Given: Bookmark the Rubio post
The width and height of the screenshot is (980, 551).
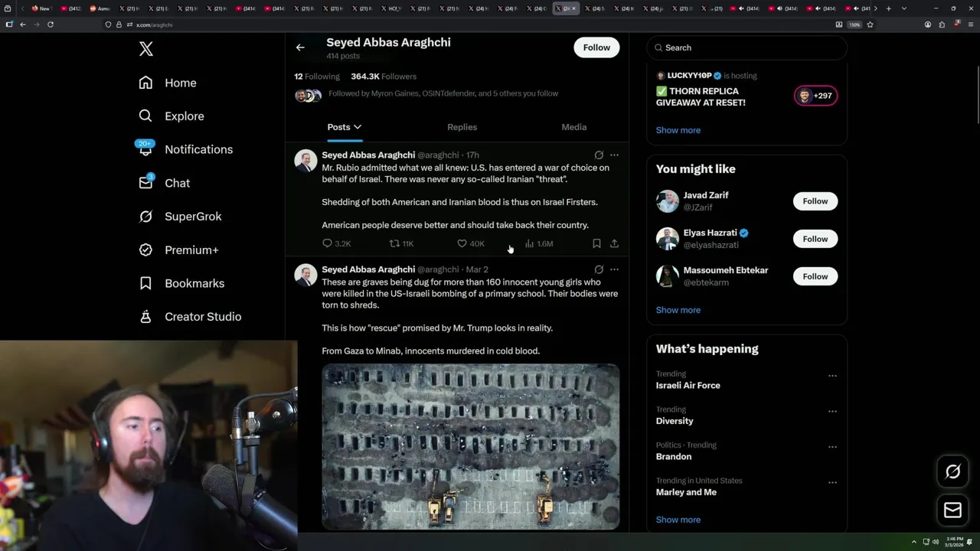Looking at the screenshot, I should click(596, 243).
